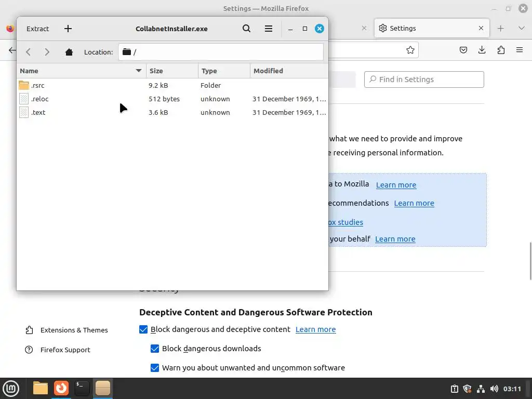Click the Find in Settings search field
532x399 pixels.
point(424,79)
